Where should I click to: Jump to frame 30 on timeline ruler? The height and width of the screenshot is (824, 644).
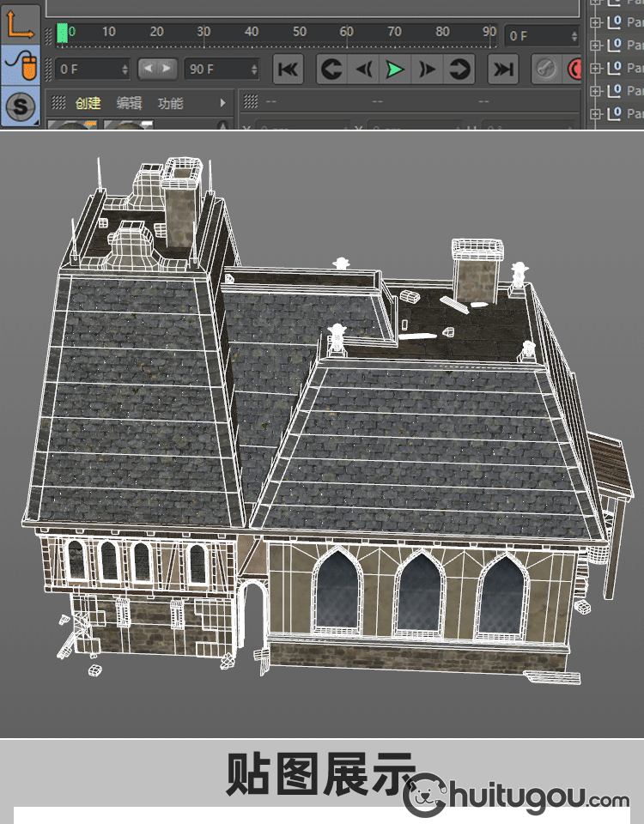click(x=204, y=32)
